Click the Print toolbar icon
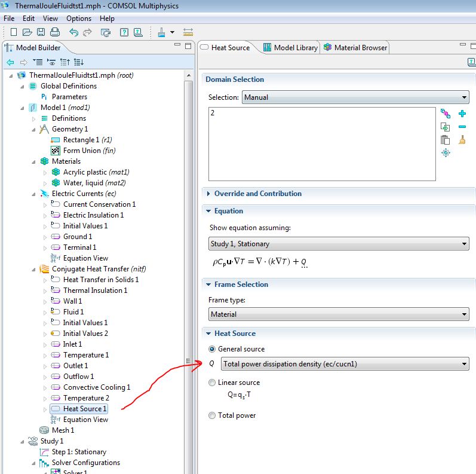476x474 pixels. pyautogui.click(x=54, y=32)
